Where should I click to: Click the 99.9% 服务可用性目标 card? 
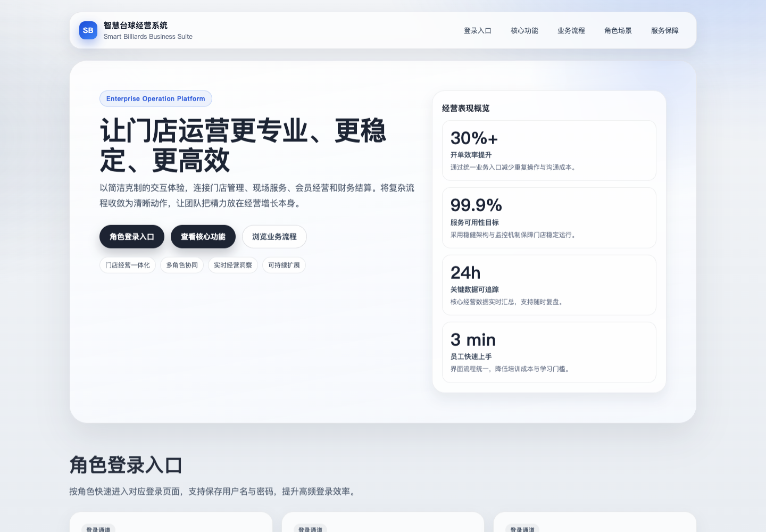pos(549,218)
